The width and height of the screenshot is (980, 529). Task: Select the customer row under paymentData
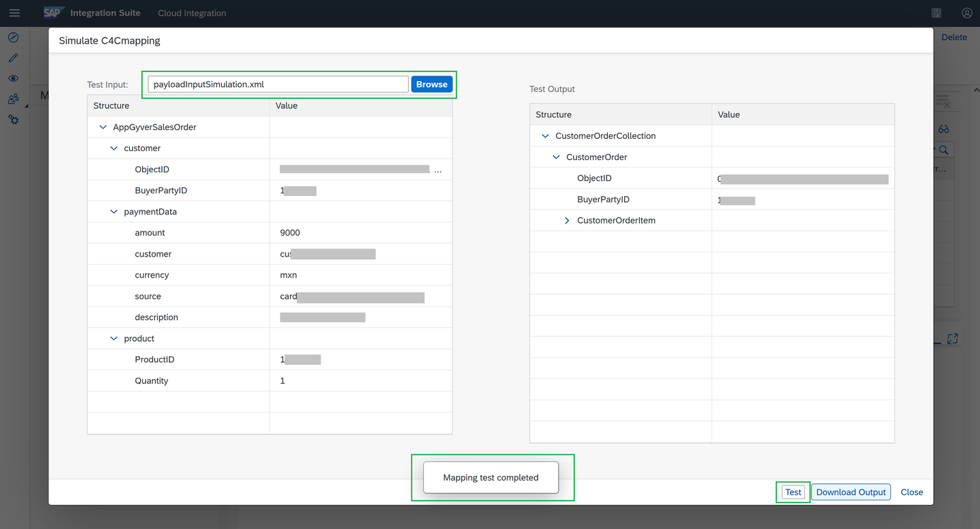tap(269, 254)
